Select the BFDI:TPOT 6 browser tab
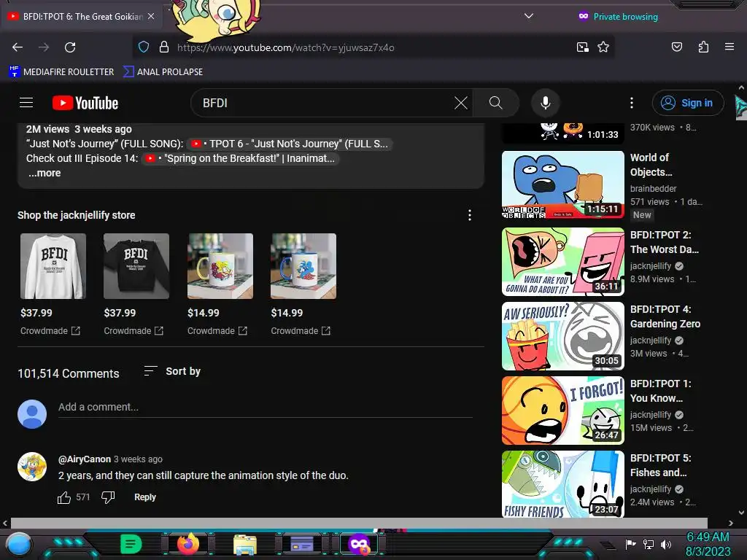Viewport: 747px width, 560px height. click(x=81, y=16)
